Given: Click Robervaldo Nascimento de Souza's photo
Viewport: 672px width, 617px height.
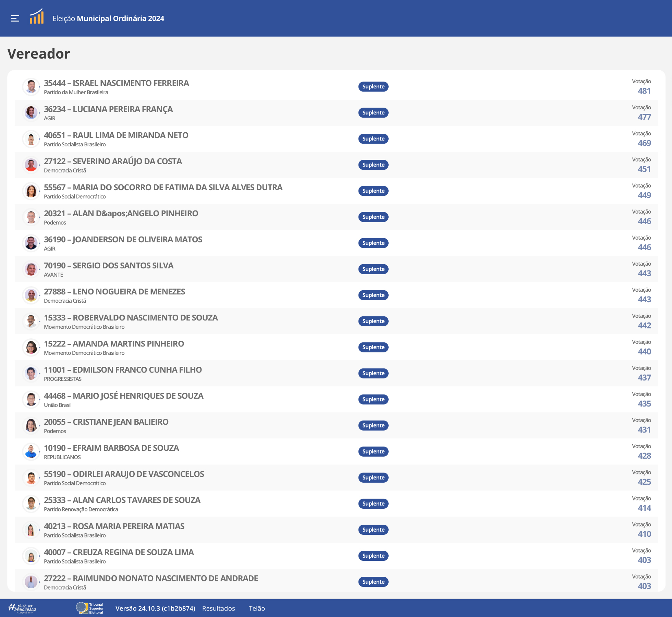Looking at the screenshot, I should [31, 321].
